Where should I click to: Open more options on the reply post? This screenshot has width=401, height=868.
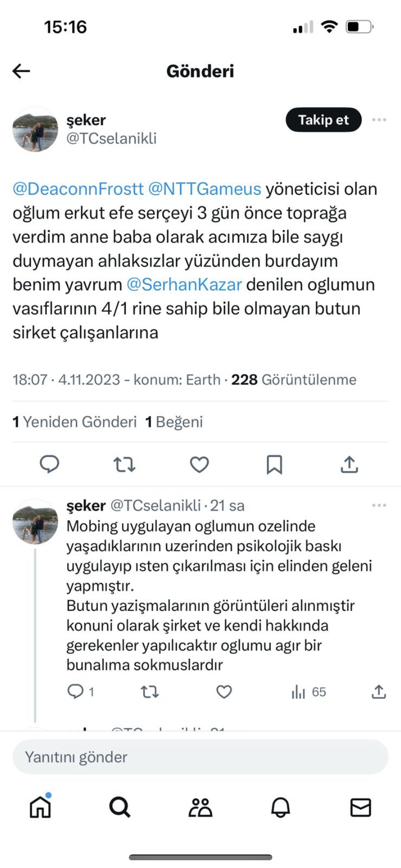pos(379,505)
